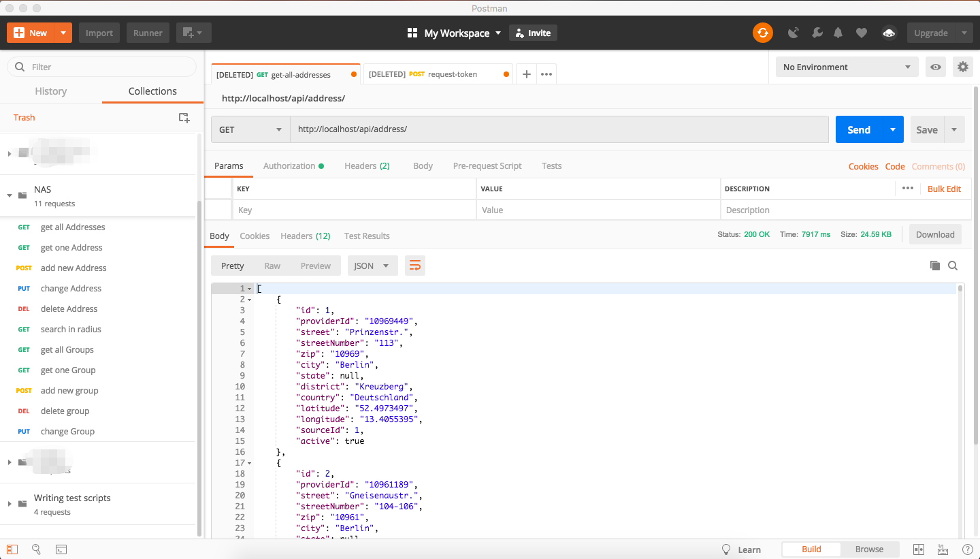Open the Send button dropdown arrow
This screenshot has width=980, height=559.
click(893, 129)
